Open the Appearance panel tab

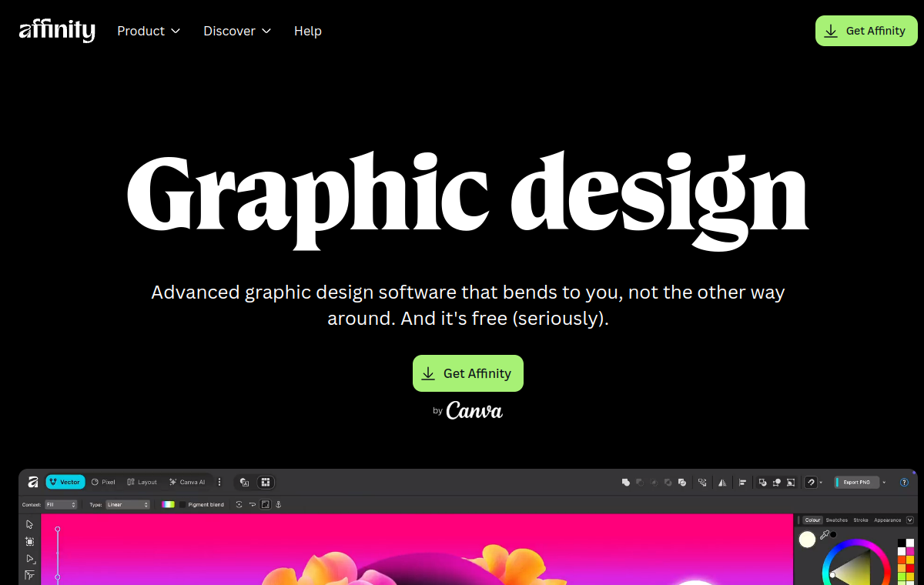(x=887, y=520)
